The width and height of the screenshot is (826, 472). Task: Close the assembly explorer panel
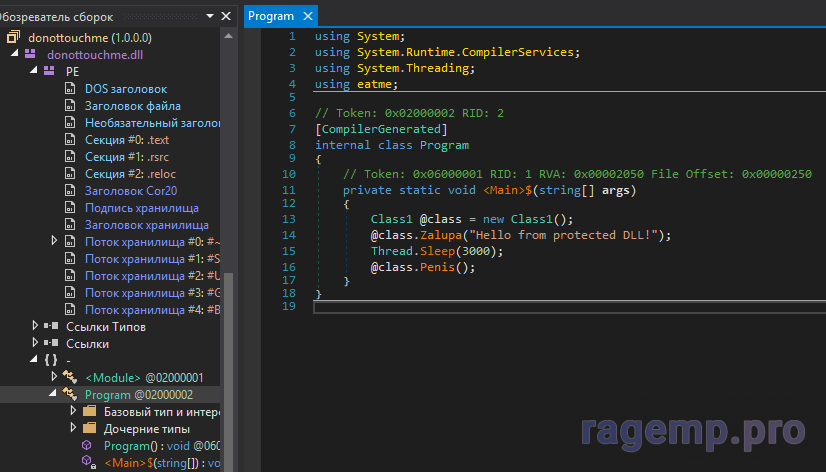[x=226, y=16]
